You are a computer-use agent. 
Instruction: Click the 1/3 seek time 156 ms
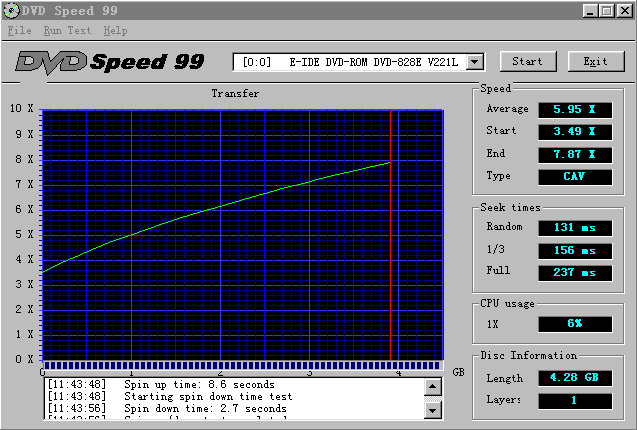point(575,251)
